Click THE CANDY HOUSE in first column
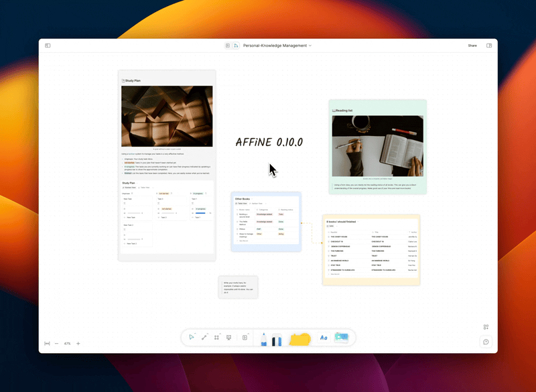This screenshot has height=392, width=536. point(339,237)
